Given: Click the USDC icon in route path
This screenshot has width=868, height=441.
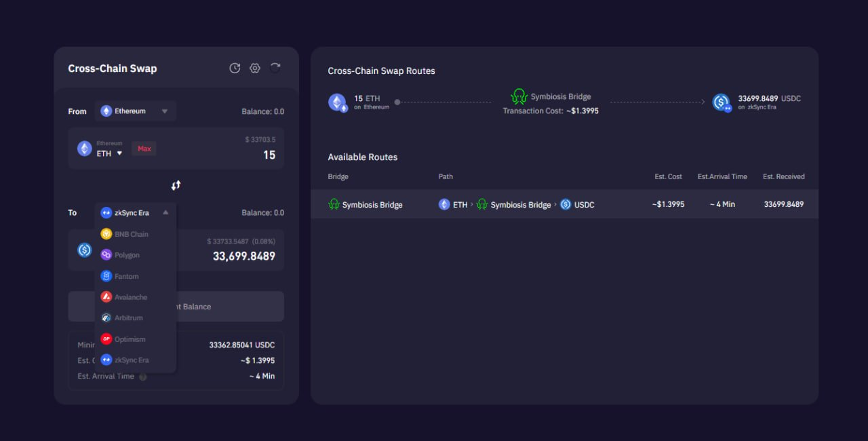Looking at the screenshot, I should (566, 204).
